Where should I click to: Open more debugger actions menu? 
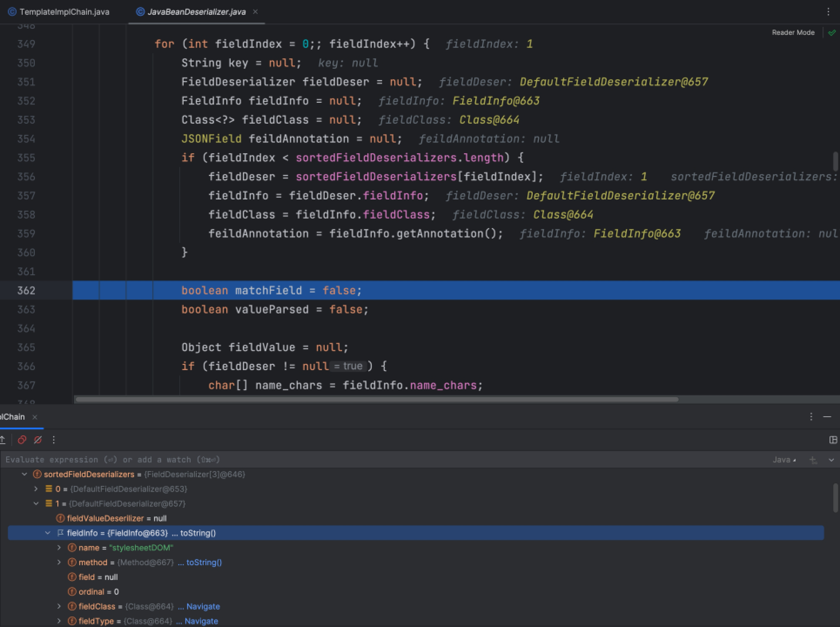[54, 440]
